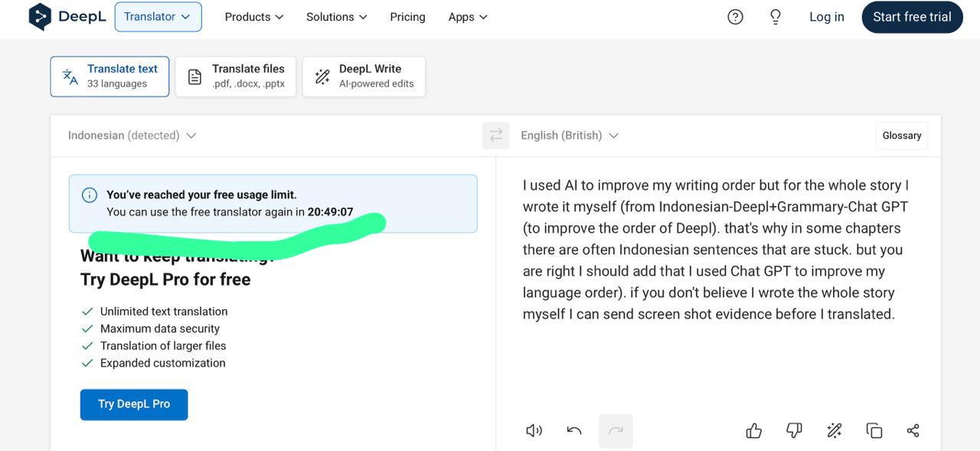Undo the last translation edit
Viewport: 980px width, 451px height.
pyautogui.click(x=574, y=430)
